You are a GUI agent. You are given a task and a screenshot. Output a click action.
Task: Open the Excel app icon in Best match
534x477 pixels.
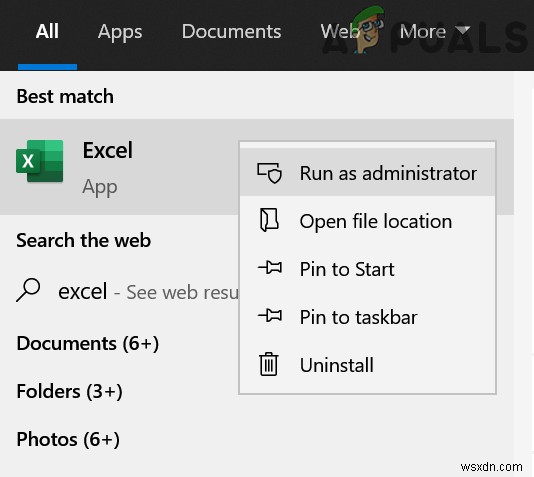[40, 161]
